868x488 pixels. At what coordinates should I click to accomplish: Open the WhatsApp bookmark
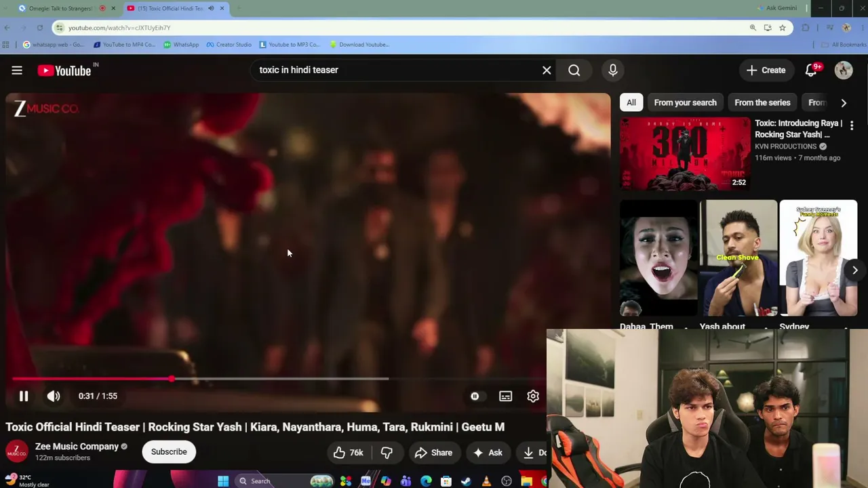[181, 45]
